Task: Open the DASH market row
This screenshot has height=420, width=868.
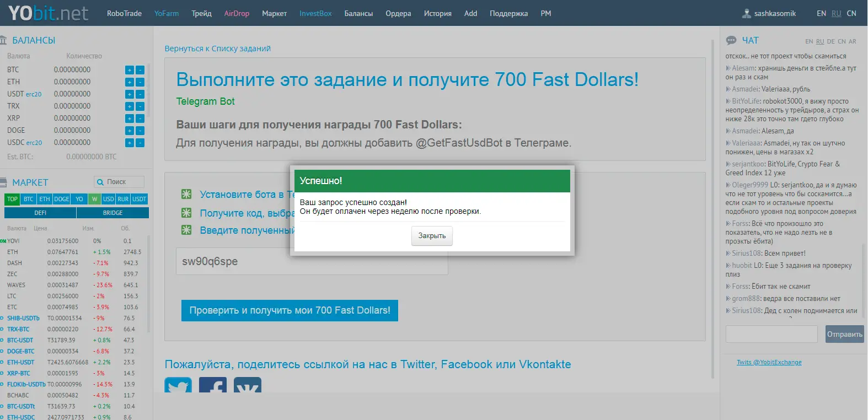Action: (x=74, y=263)
